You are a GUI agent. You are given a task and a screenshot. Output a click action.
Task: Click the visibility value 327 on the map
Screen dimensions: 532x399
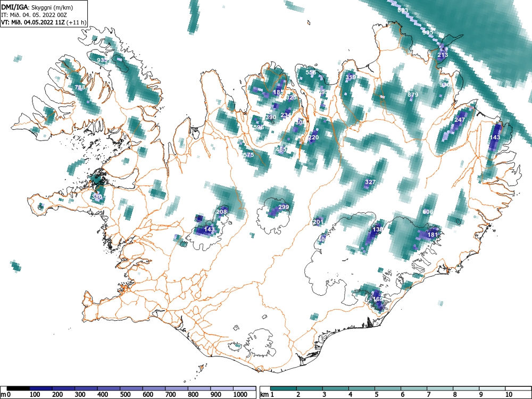point(370,182)
